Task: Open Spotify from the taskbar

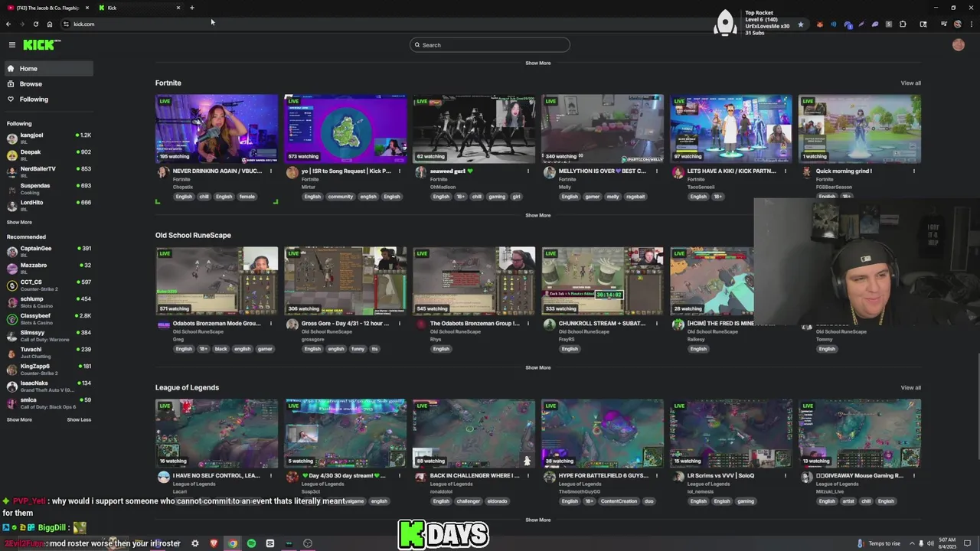Action: coord(251,543)
